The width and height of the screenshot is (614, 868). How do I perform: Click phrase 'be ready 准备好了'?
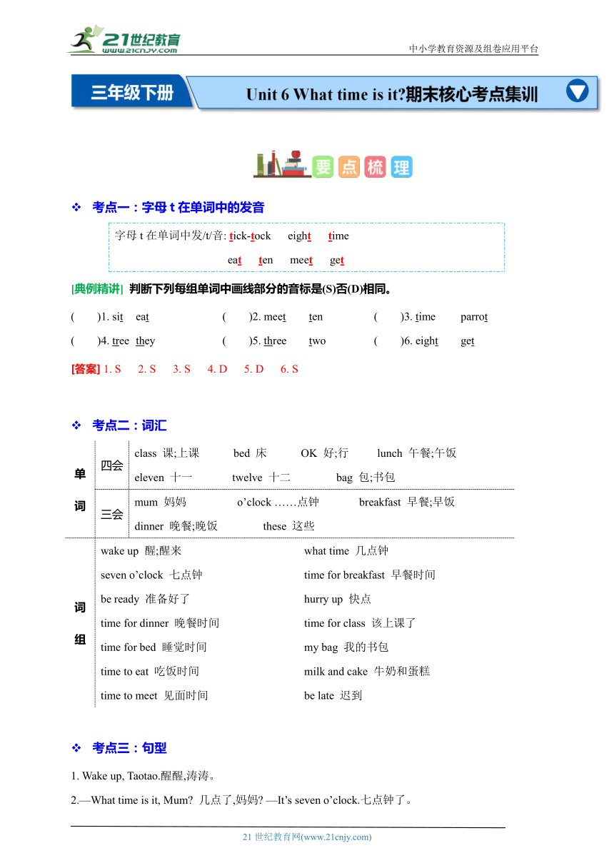coord(145,599)
